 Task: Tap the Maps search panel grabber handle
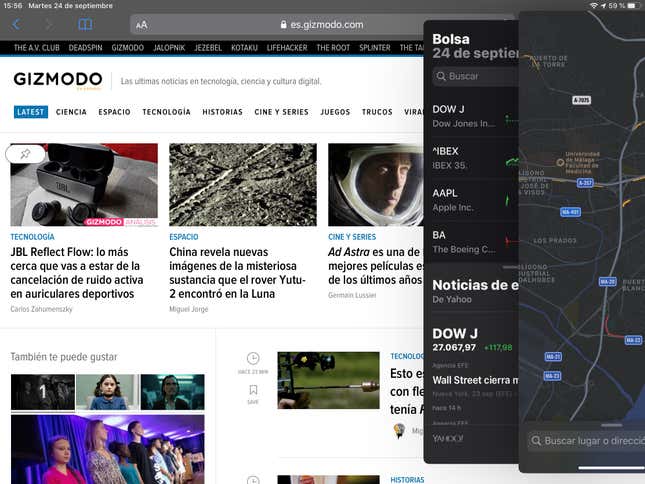(x=612, y=425)
